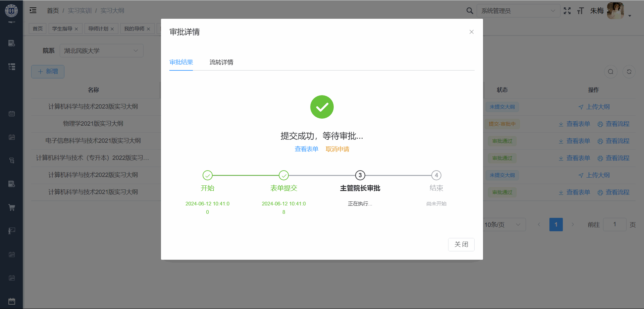Click the 取消申请 link
The width and height of the screenshot is (644, 309).
337,149
